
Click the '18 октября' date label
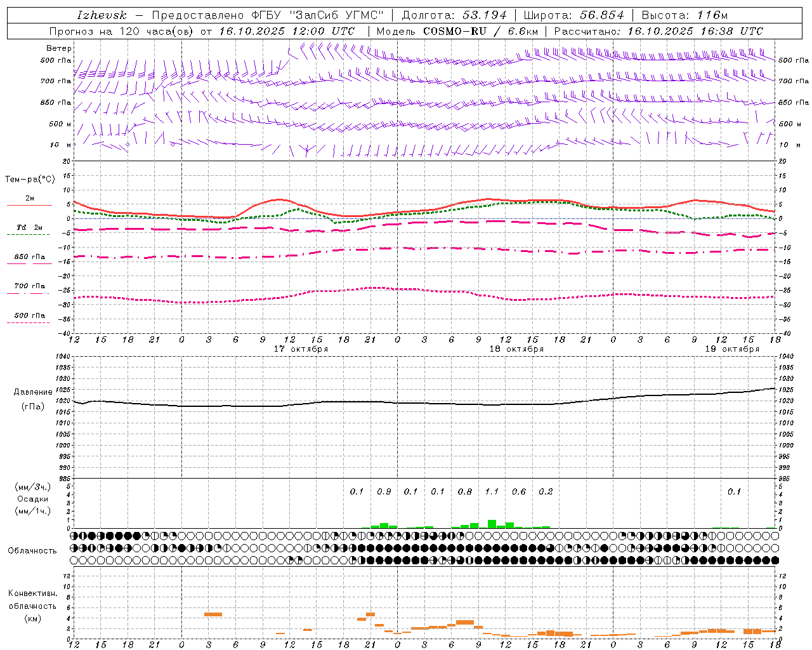tap(516, 349)
